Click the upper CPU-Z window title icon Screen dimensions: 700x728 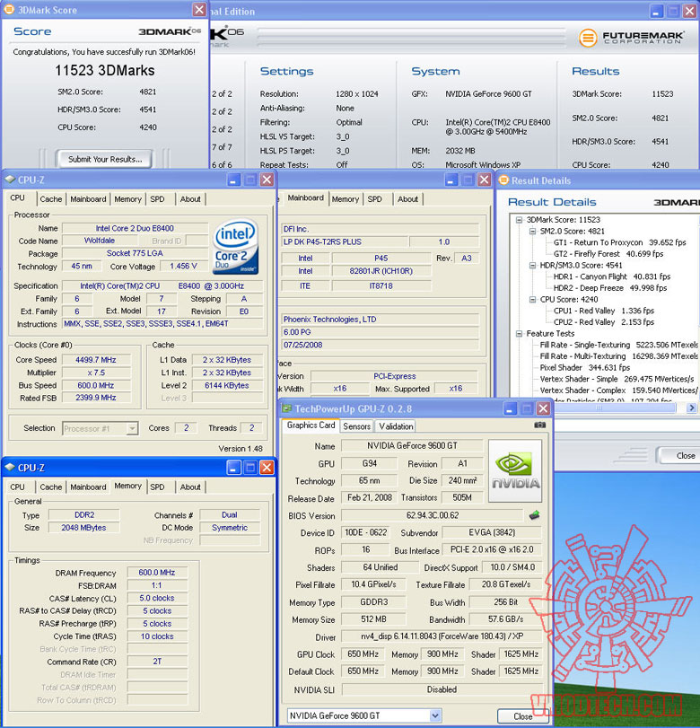tap(10, 180)
